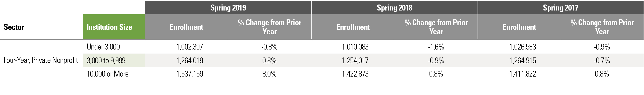Click the -0.7% change cell

(602, 60)
